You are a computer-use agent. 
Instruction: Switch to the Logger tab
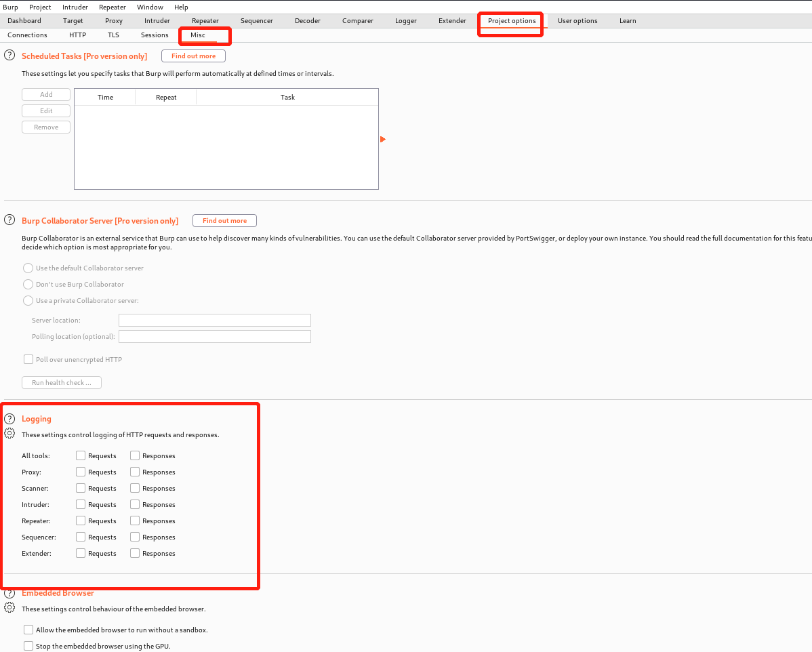tap(406, 21)
